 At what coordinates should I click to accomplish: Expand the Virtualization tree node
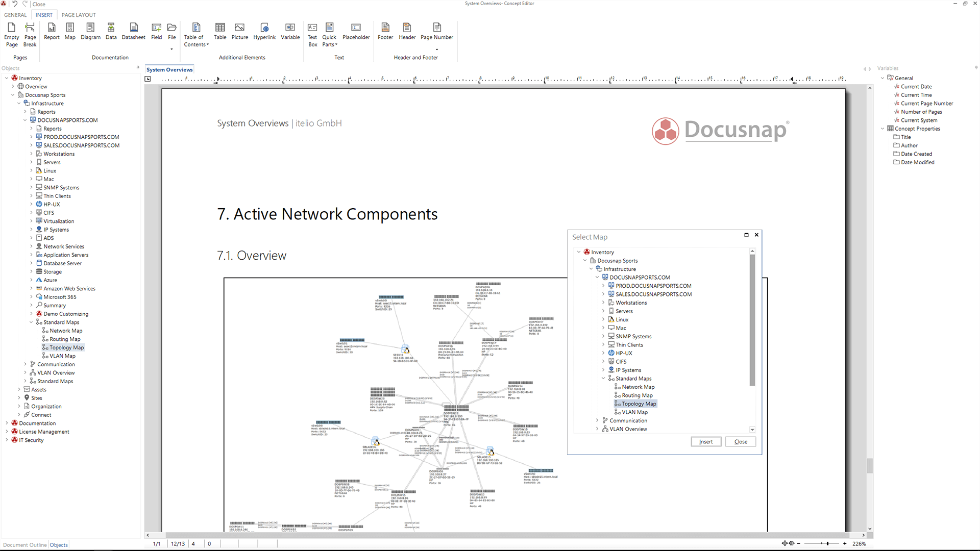[x=32, y=221]
